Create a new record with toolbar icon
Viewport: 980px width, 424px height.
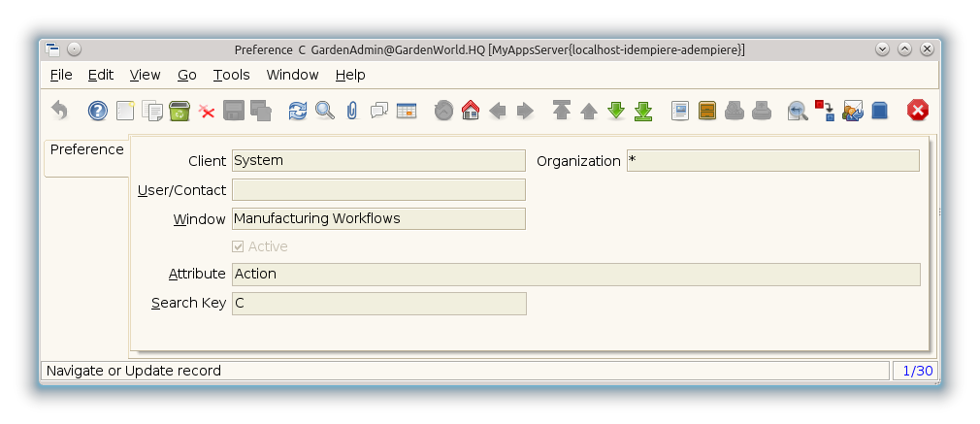click(125, 111)
